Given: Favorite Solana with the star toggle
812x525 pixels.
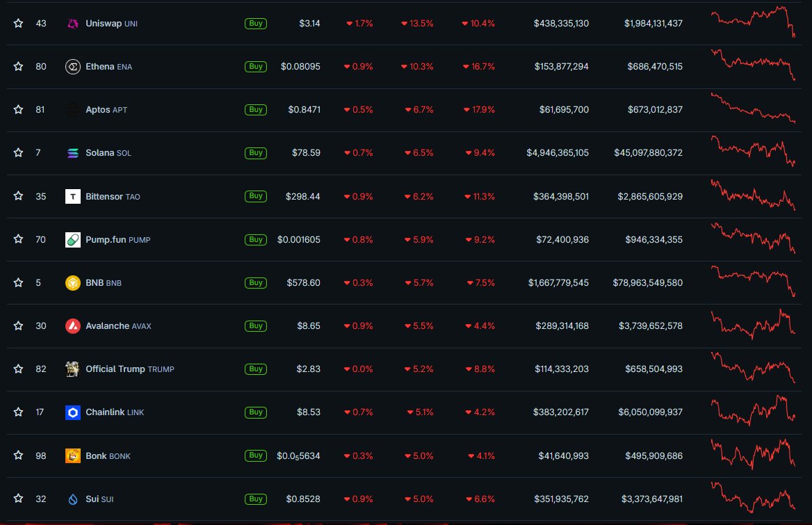Looking at the screenshot, I should tap(19, 153).
